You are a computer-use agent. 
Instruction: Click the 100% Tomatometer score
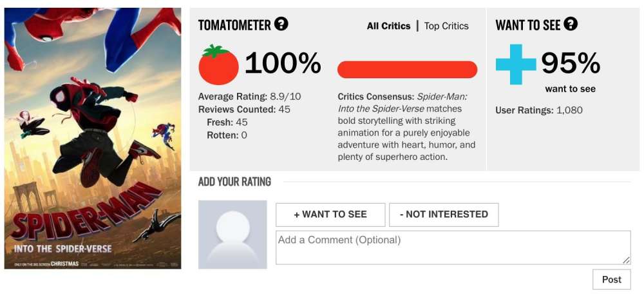tap(283, 63)
